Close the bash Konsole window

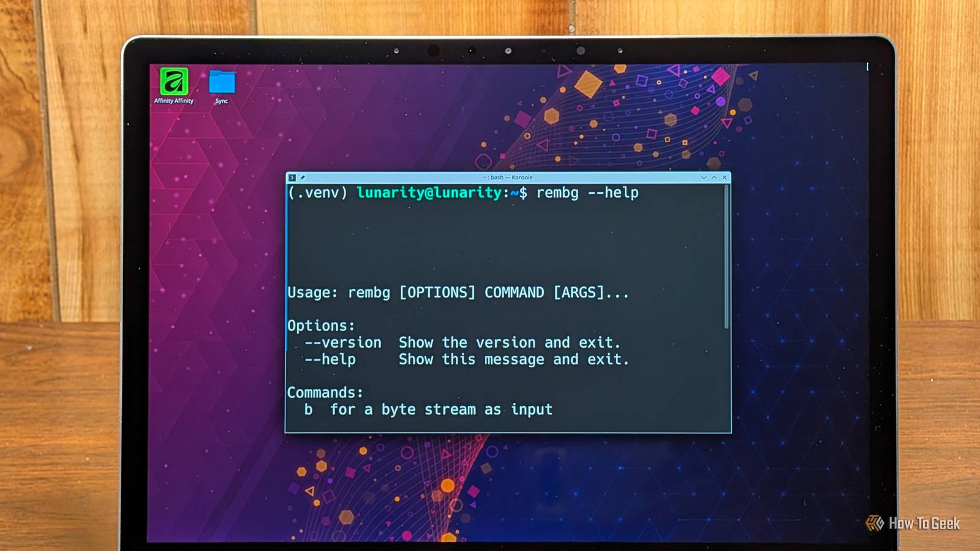[725, 178]
